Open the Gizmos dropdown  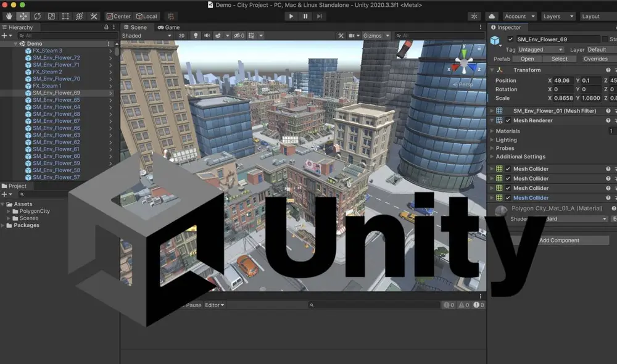376,35
